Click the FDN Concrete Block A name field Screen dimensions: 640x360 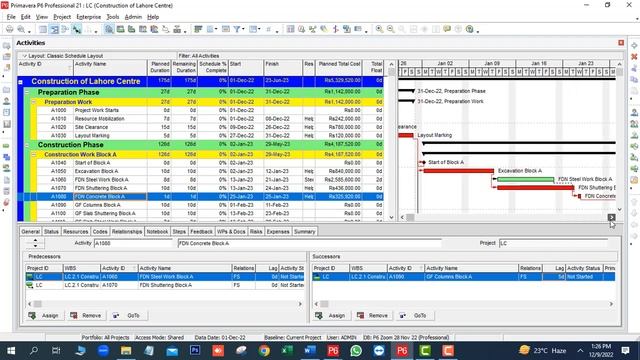pyautogui.click(x=309, y=243)
